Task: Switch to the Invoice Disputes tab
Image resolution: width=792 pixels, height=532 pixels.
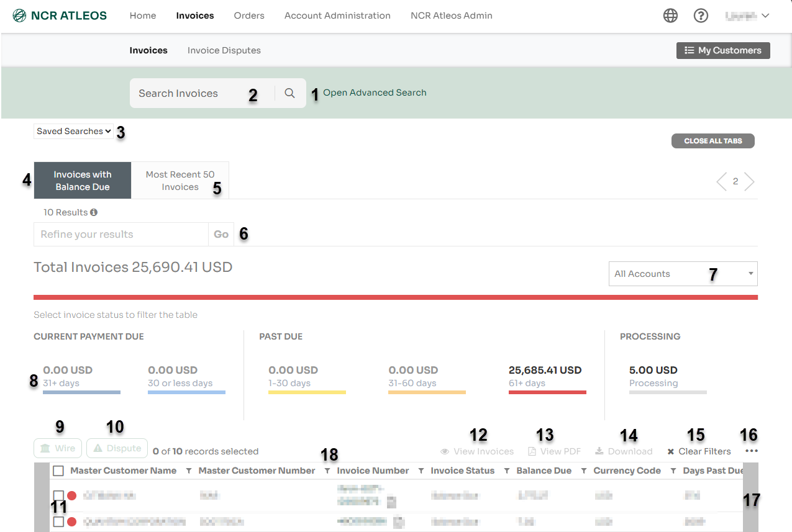Action: tap(224, 50)
